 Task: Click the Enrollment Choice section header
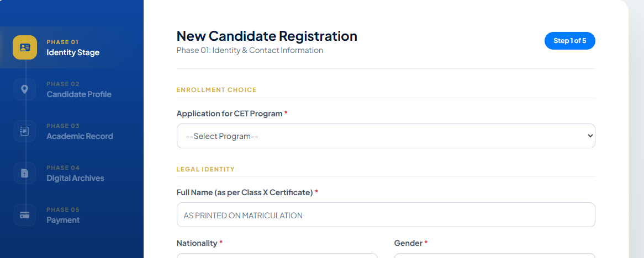click(x=217, y=90)
